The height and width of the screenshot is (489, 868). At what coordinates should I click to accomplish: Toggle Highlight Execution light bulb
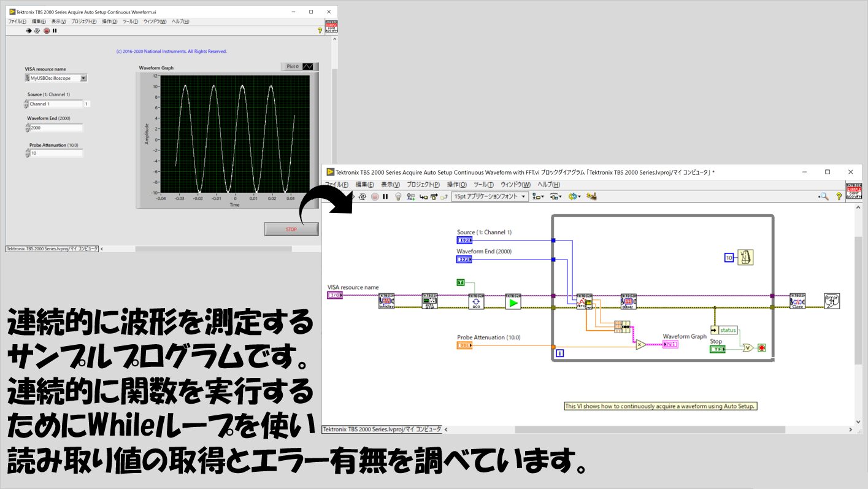coord(398,196)
